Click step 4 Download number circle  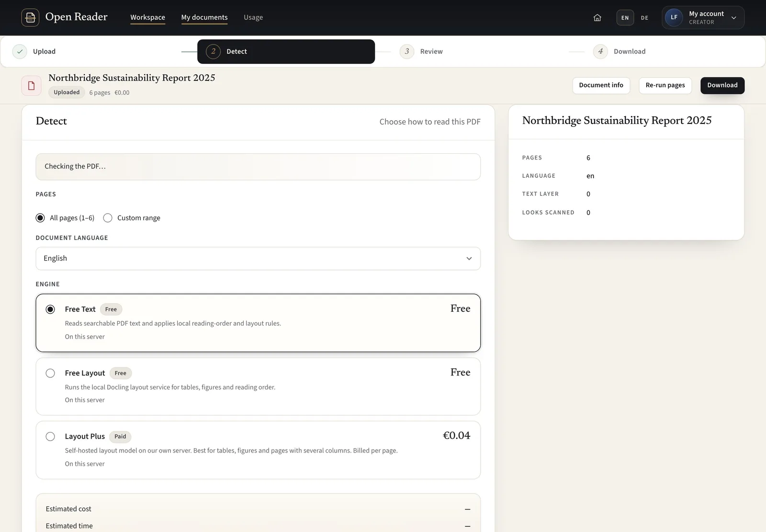click(600, 51)
